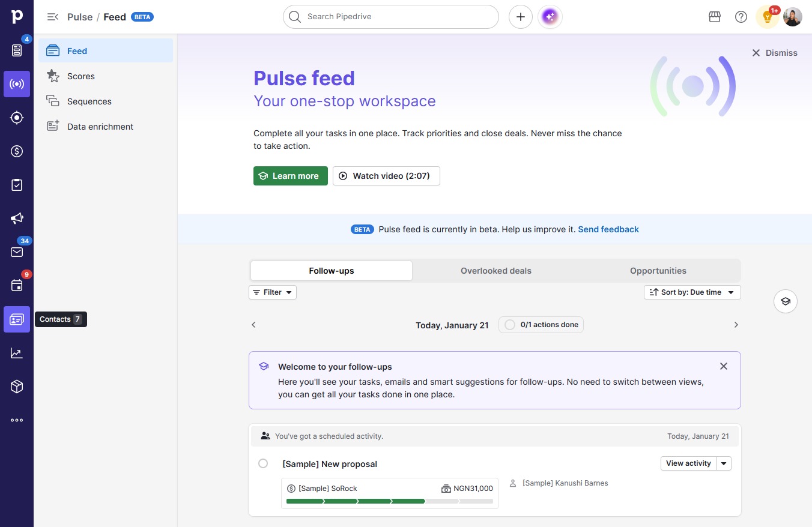Screen dimensions: 812x527
Task: Select Feed in the Pulse menu
Action: pos(106,51)
